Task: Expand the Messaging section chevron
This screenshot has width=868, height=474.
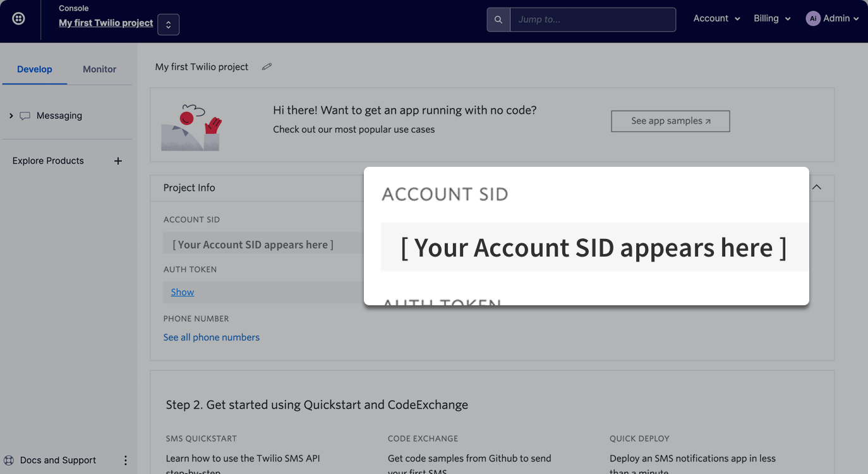Action: click(x=11, y=116)
